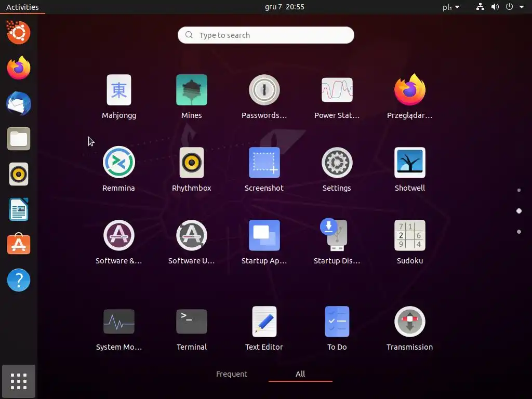Go to third app page indicator dot
Viewport: 532px width, 399px height.
pos(519,232)
